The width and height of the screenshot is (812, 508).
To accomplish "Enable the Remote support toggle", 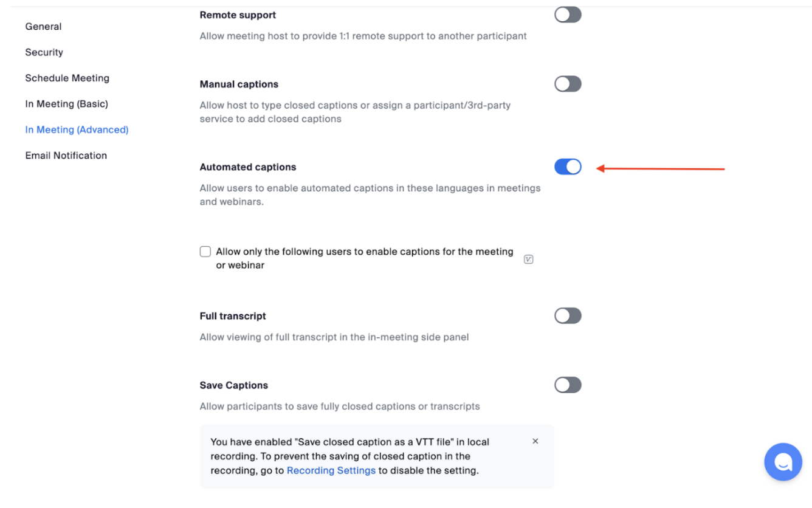I will click(568, 15).
